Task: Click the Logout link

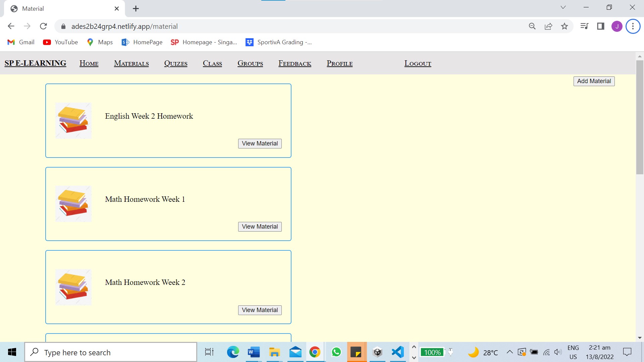Action: 418,63
